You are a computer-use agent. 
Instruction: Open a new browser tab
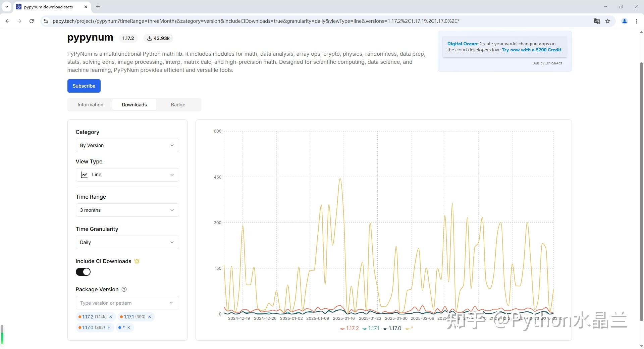(x=98, y=7)
